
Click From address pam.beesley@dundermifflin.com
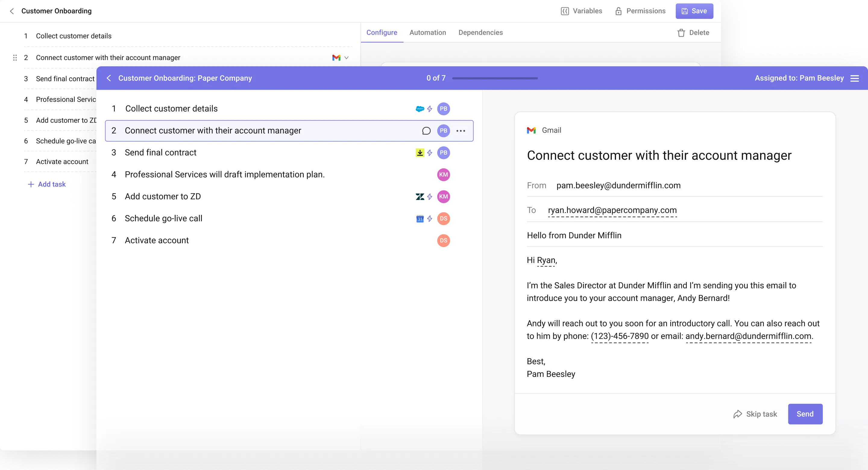click(x=618, y=185)
